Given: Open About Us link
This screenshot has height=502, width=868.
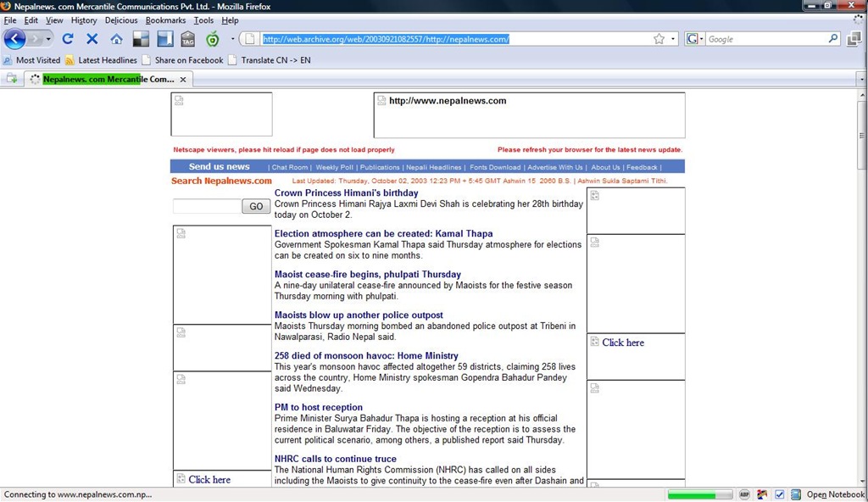Looking at the screenshot, I should coord(605,167).
